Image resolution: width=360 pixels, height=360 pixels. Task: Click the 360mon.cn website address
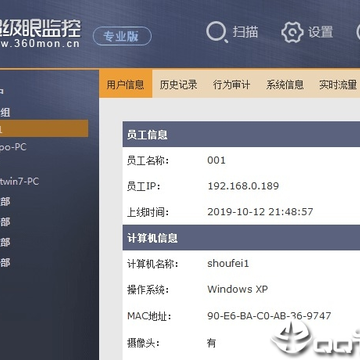click(x=40, y=44)
